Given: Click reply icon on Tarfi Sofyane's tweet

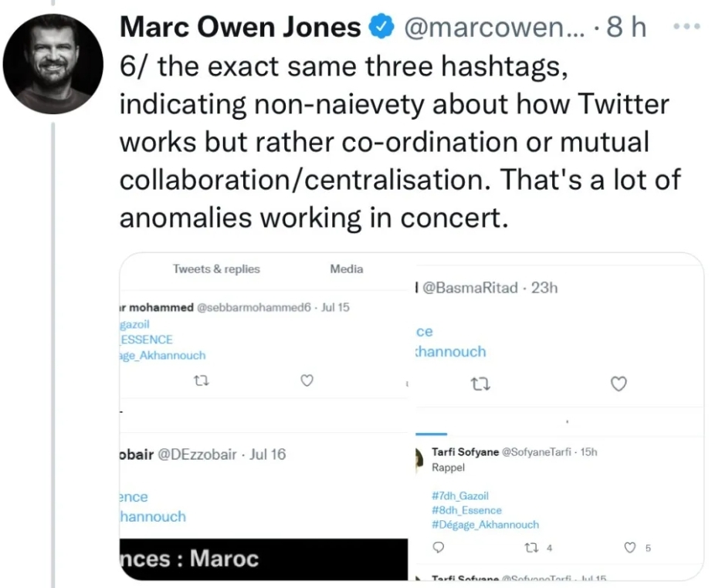Looking at the screenshot, I should click(439, 548).
